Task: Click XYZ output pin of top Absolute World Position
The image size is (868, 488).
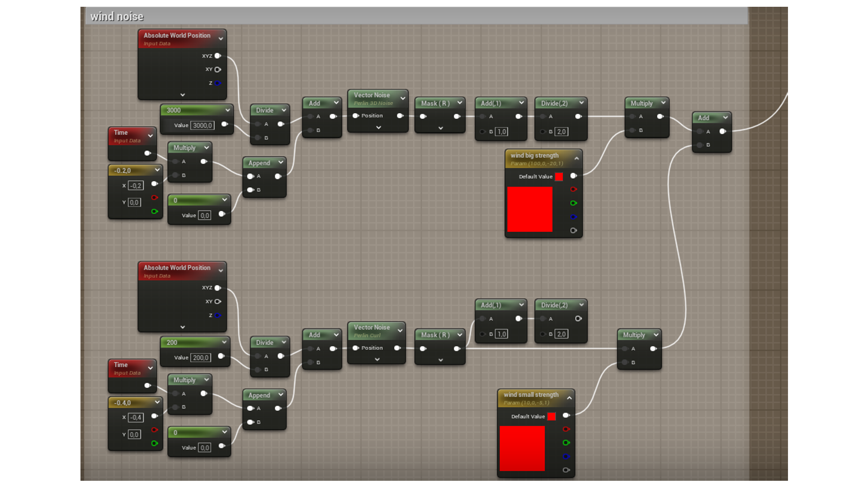Action: 218,56
